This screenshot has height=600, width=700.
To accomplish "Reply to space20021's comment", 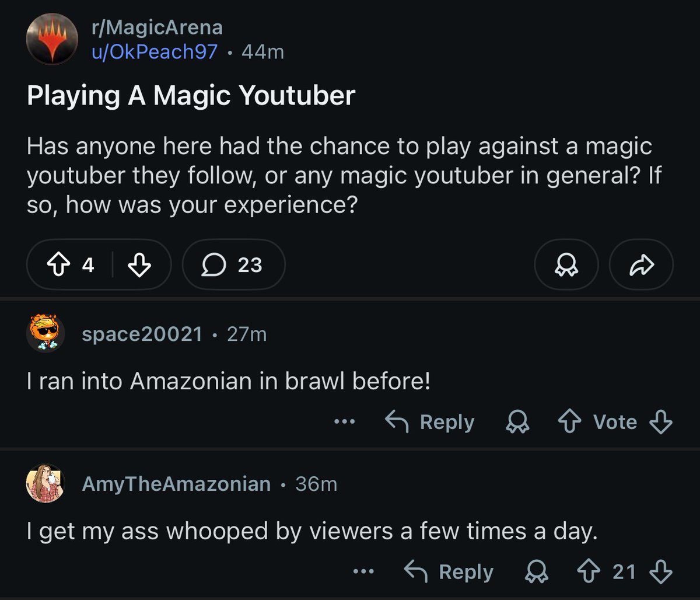I will point(430,421).
